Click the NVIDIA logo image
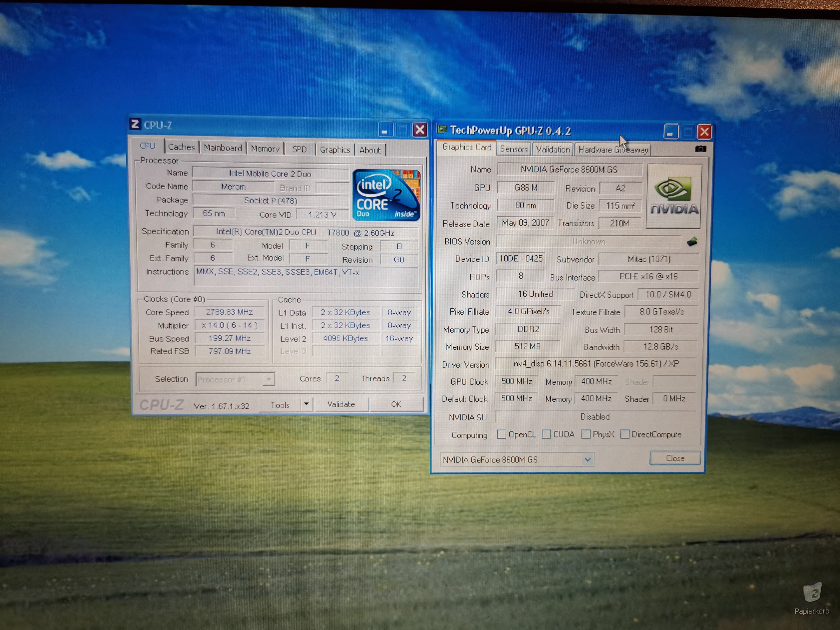Screen dimensions: 840x630 [x=674, y=196]
